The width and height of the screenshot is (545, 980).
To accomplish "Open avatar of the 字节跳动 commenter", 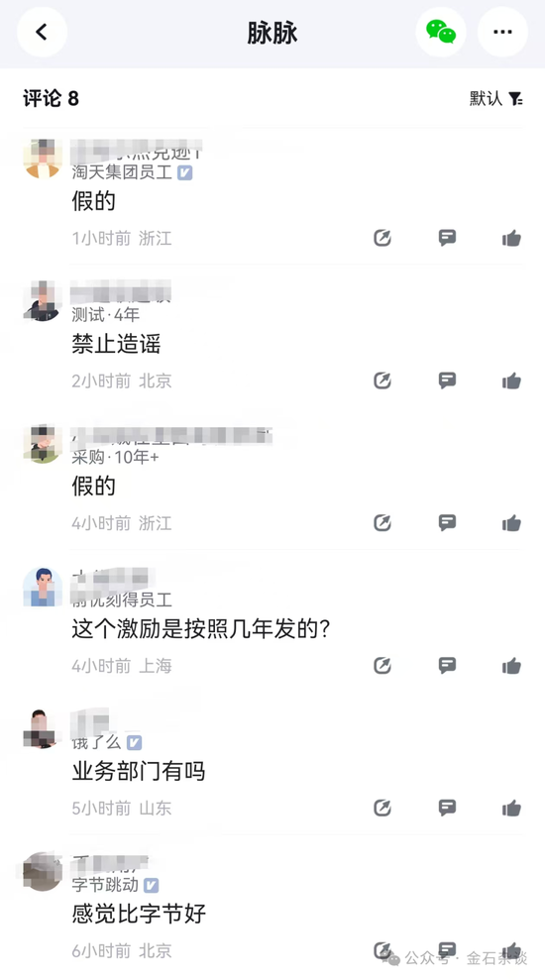I will point(42,871).
